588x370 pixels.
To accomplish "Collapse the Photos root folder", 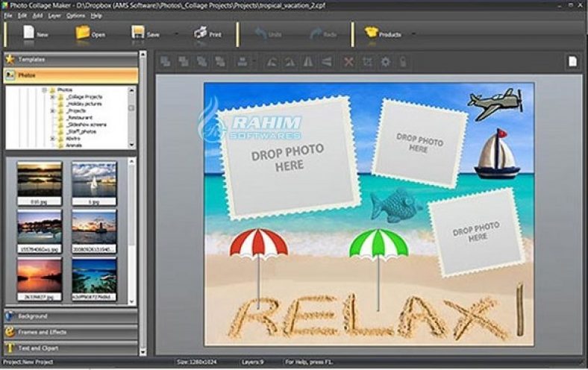I will tap(45, 90).
